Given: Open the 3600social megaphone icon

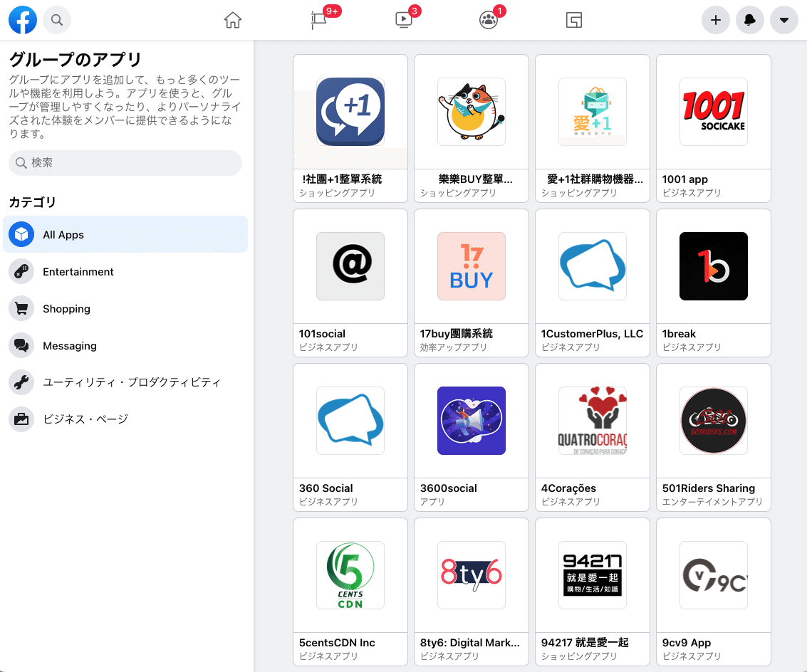Looking at the screenshot, I should [x=471, y=421].
